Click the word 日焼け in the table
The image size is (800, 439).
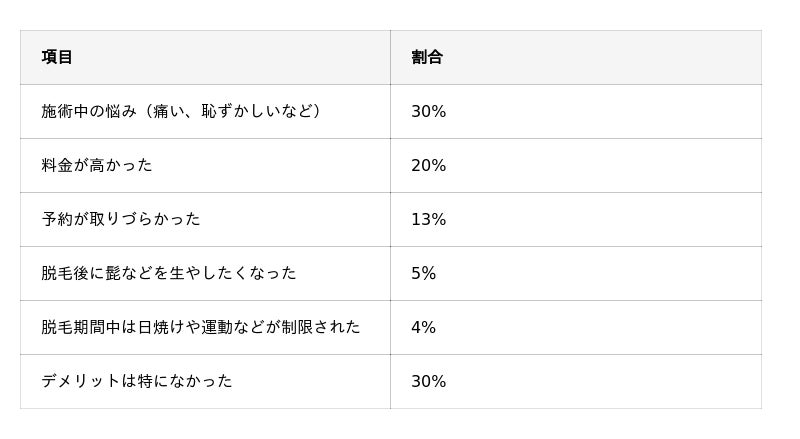[x=161, y=327]
